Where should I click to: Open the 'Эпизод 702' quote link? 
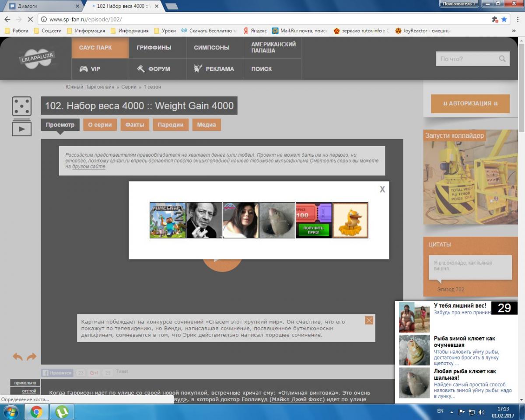coord(451,289)
